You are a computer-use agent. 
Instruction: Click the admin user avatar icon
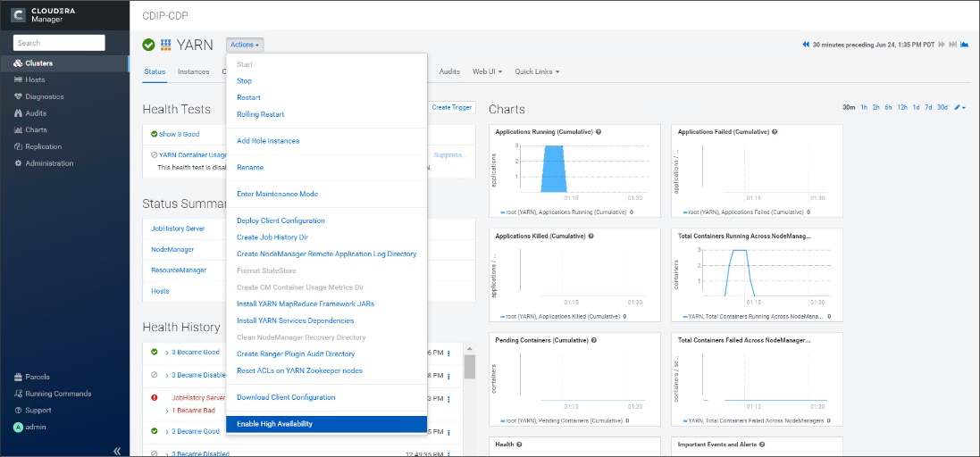pos(18,427)
